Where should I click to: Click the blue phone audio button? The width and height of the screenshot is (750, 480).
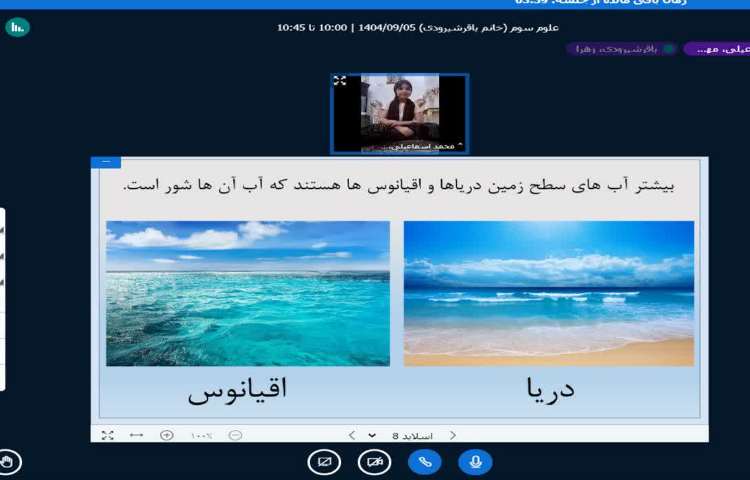425,462
